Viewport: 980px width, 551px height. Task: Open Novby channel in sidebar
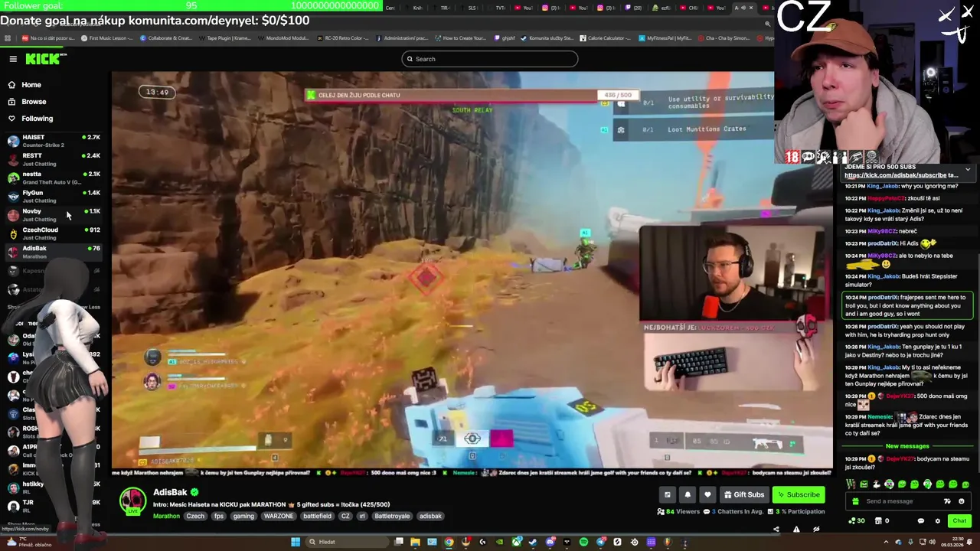pyautogui.click(x=54, y=214)
